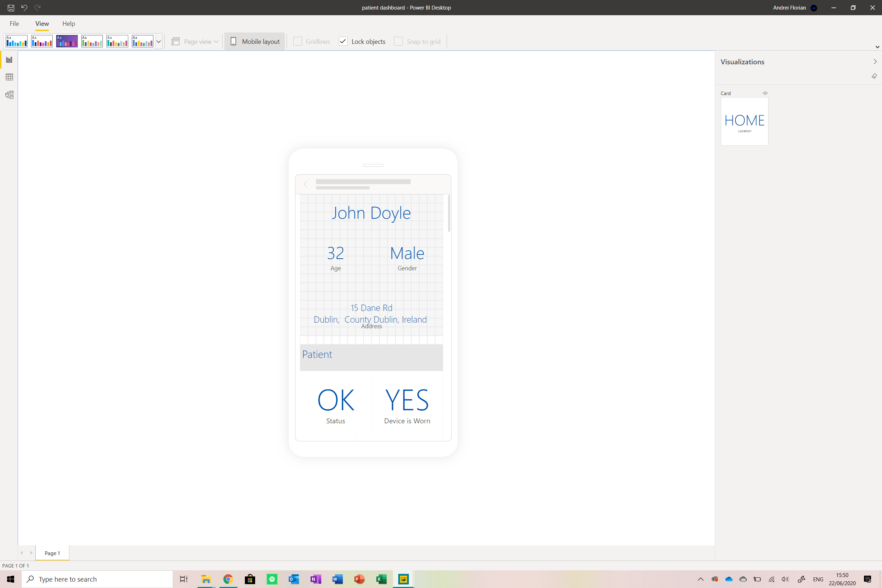882x588 pixels.
Task: Click the HOME Location card thumbnail
Action: [745, 122]
